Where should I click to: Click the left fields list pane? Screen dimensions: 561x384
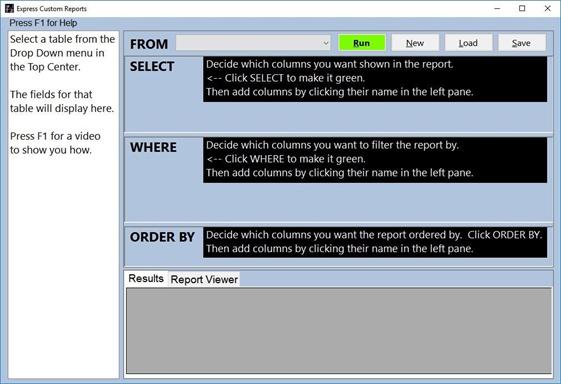coord(63,204)
